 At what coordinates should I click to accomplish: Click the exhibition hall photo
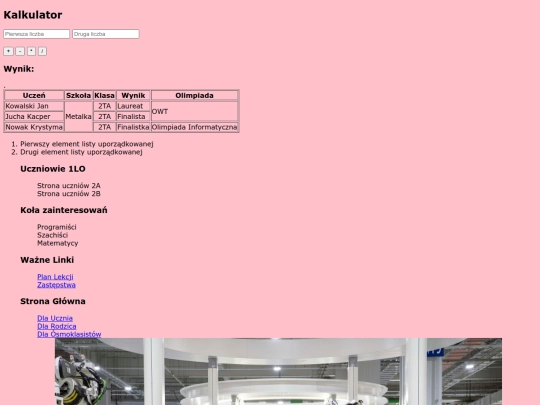tap(278, 371)
